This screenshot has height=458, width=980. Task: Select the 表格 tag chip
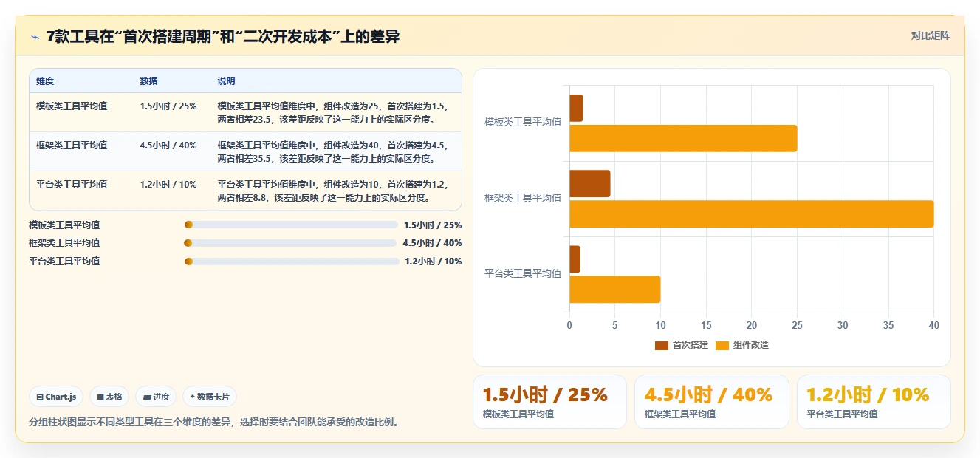tap(109, 397)
